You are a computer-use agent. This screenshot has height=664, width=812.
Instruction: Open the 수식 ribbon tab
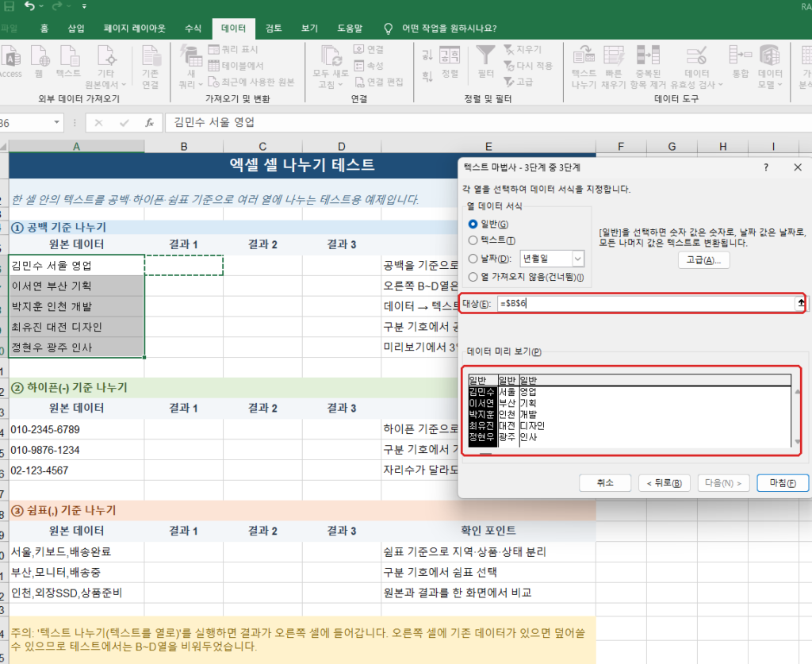[193, 29]
